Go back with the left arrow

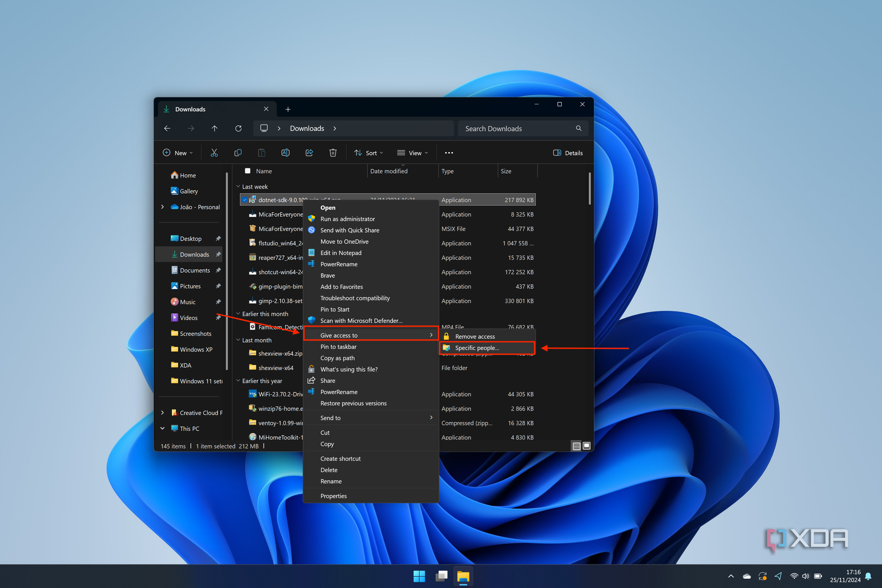167,128
